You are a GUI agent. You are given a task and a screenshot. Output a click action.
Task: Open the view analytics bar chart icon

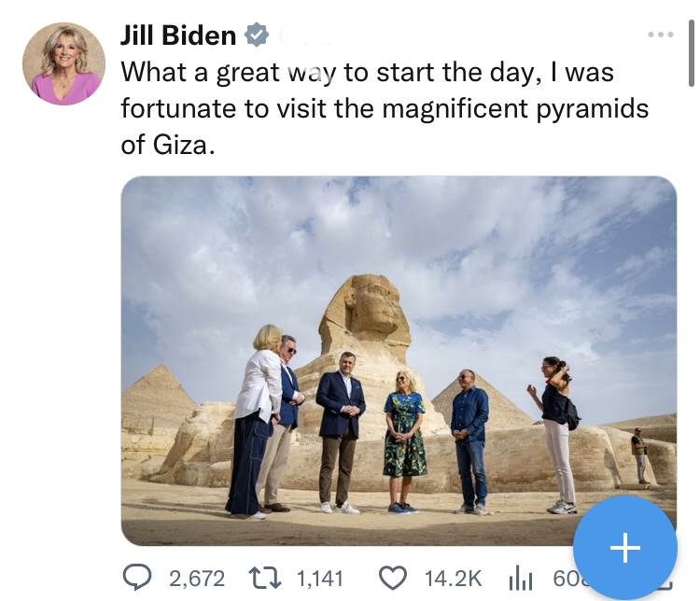(x=520, y=578)
